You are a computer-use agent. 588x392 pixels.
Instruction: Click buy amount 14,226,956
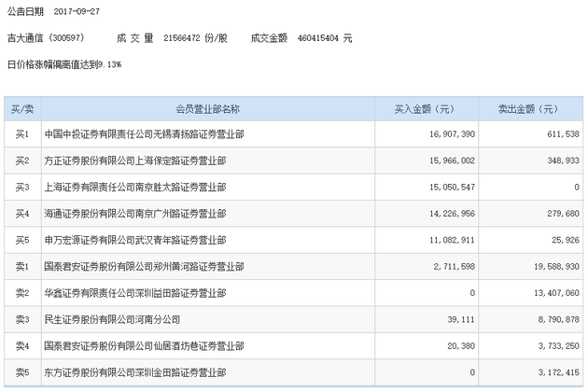point(453,214)
